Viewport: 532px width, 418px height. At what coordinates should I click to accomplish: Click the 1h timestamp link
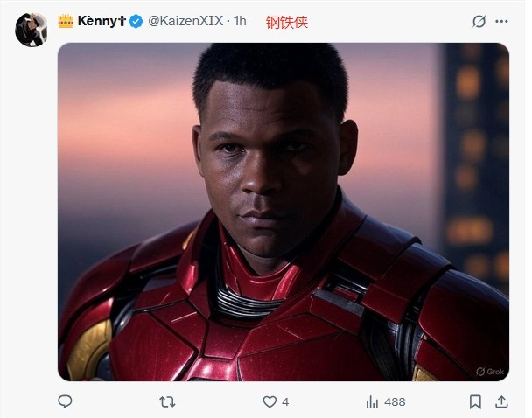pyautogui.click(x=241, y=22)
